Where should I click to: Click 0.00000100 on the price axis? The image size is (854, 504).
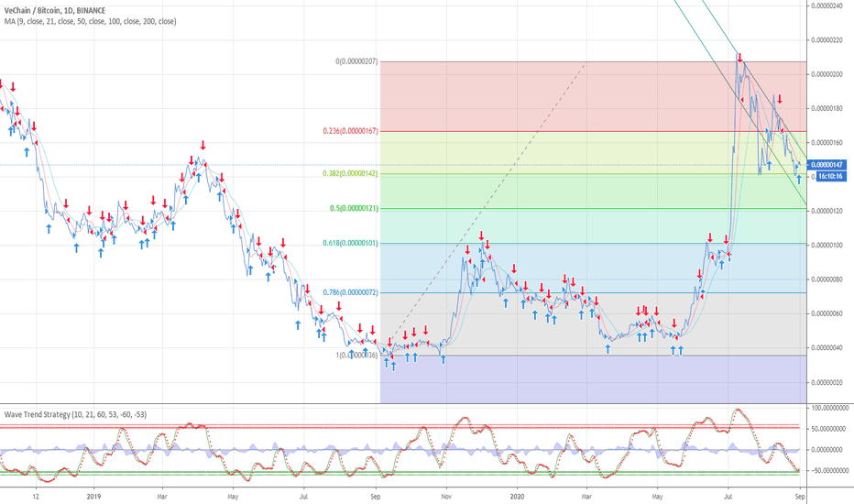point(827,246)
